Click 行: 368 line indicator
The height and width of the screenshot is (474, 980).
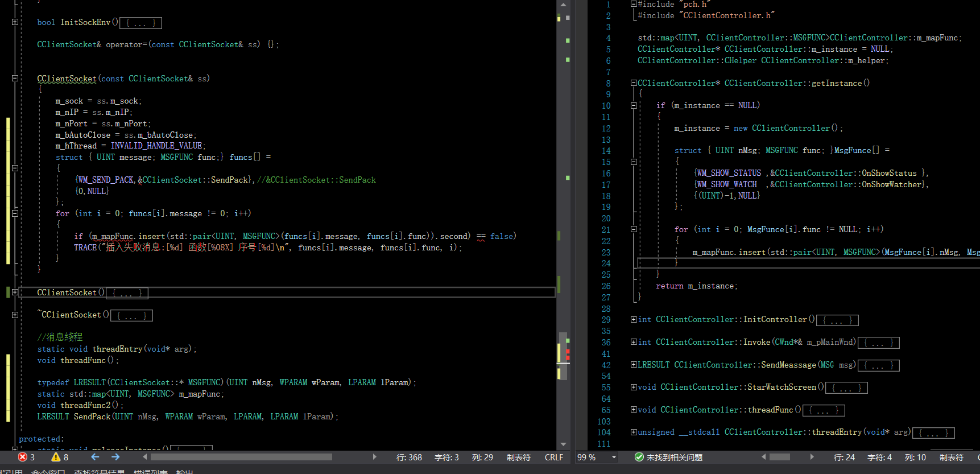point(409,457)
